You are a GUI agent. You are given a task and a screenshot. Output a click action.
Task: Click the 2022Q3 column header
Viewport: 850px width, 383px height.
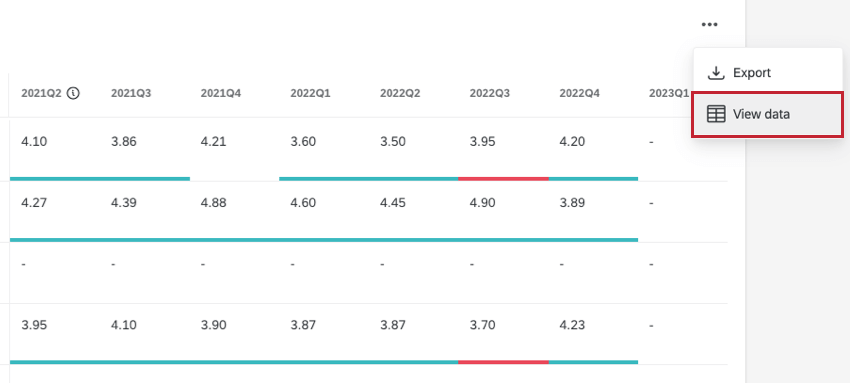click(490, 93)
